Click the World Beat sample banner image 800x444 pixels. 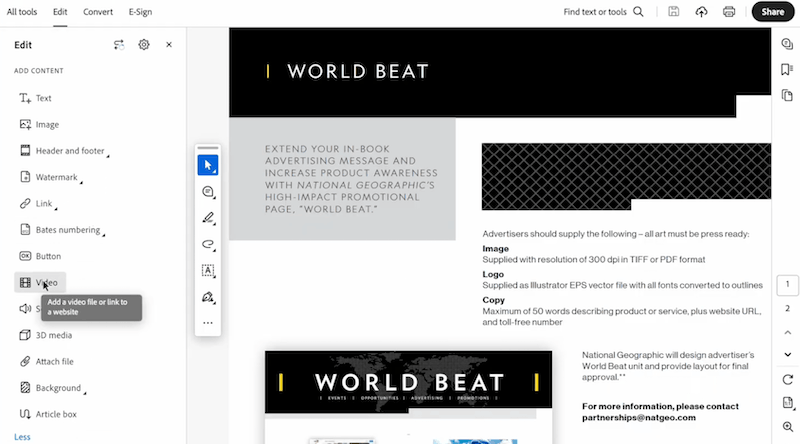point(408,382)
